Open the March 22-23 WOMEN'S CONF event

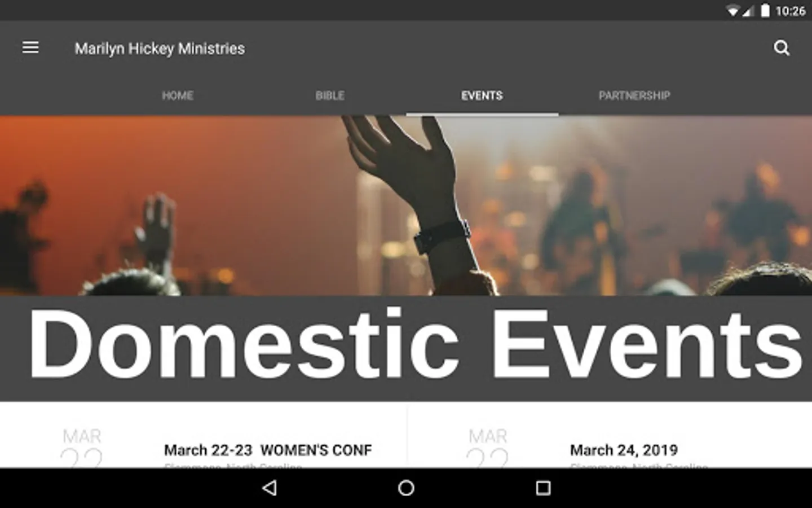tap(268, 450)
